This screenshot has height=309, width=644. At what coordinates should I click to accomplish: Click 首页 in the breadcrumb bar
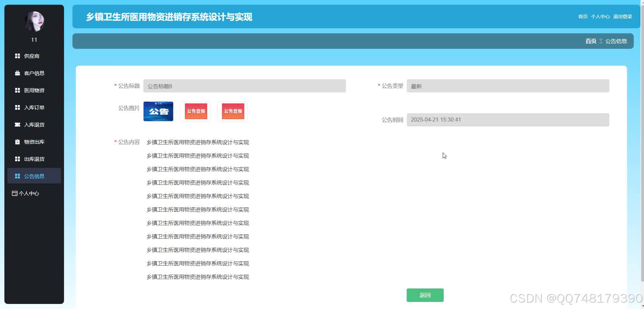(x=591, y=41)
